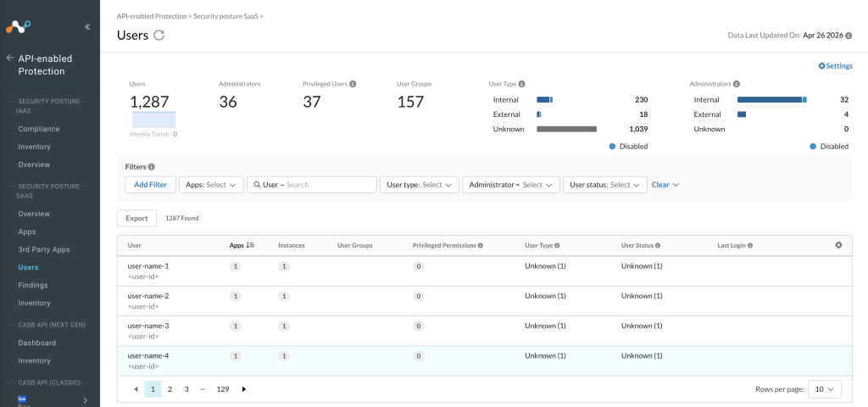Open the User status filter dropdown
The height and width of the screenshot is (407, 868).
tap(604, 185)
